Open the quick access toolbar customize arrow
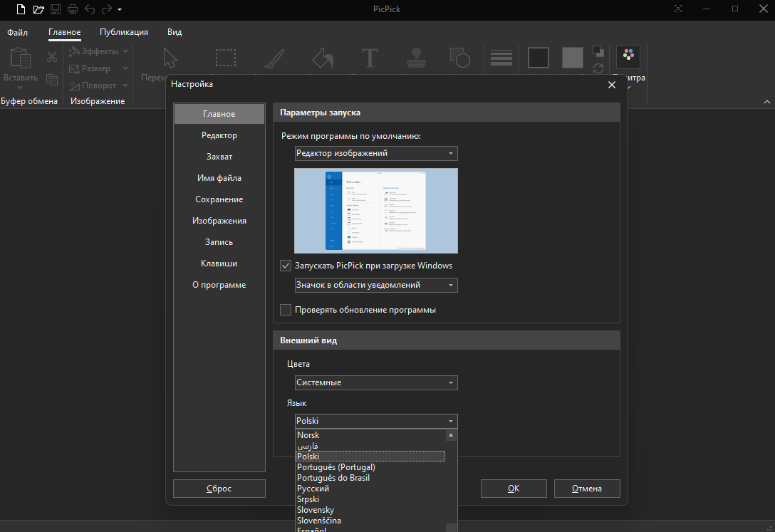This screenshot has width=775, height=532. point(120,9)
